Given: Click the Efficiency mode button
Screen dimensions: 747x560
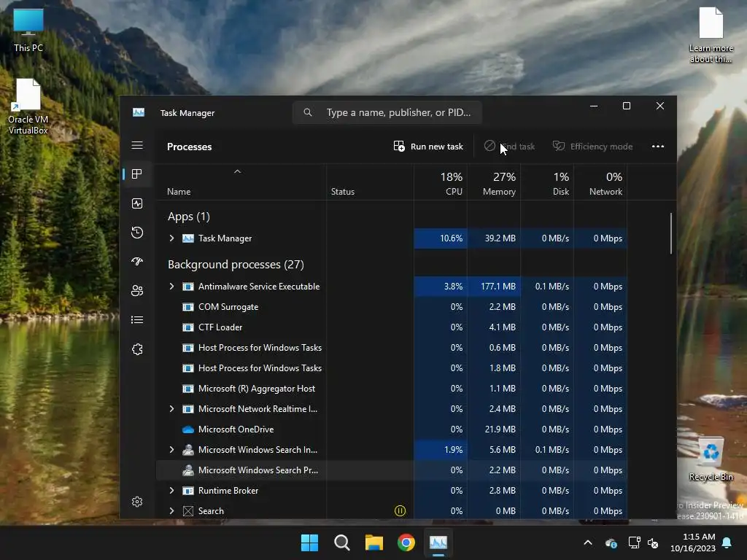Looking at the screenshot, I should click(592, 146).
